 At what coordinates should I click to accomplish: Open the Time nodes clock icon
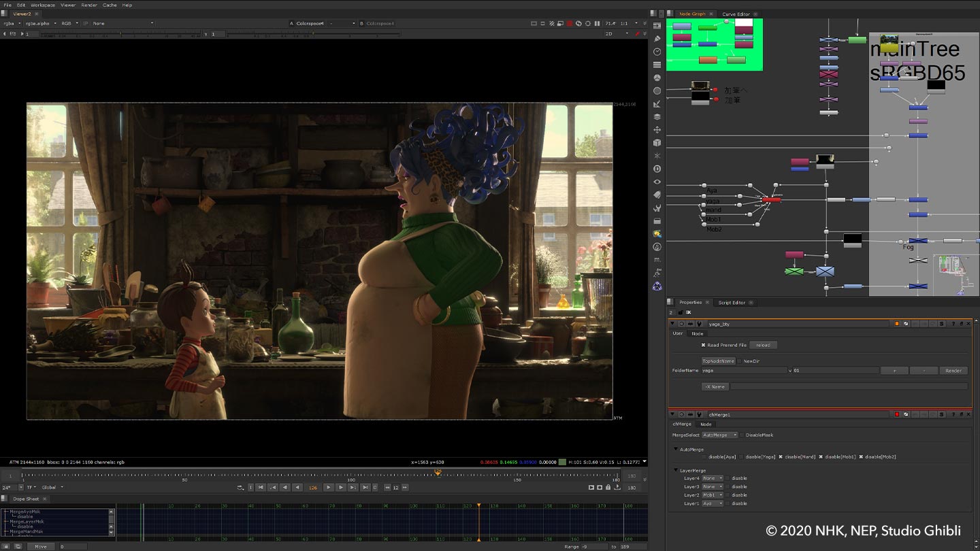click(x=657, y=52)
